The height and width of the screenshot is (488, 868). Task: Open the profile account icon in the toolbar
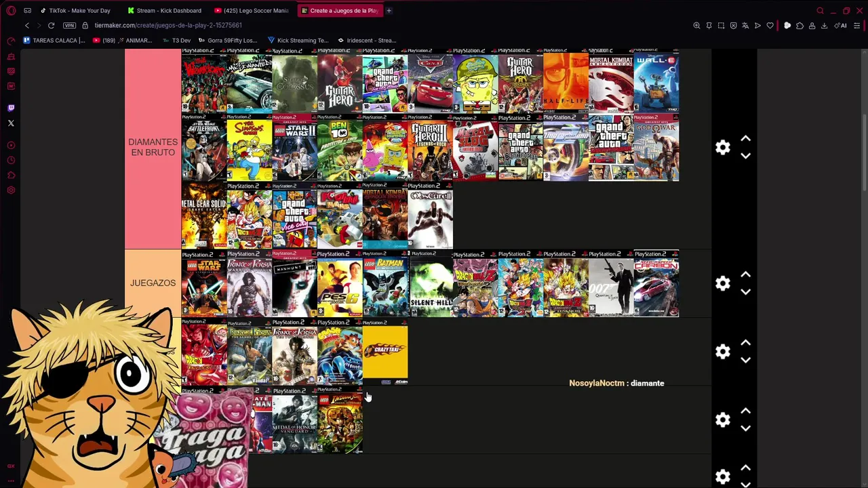click(x=812, y=26)
